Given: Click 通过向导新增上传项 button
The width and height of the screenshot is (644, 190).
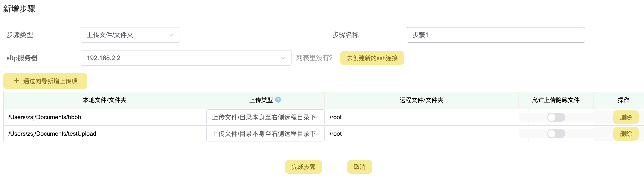Looking at the screenshot, I should [45, 81].
